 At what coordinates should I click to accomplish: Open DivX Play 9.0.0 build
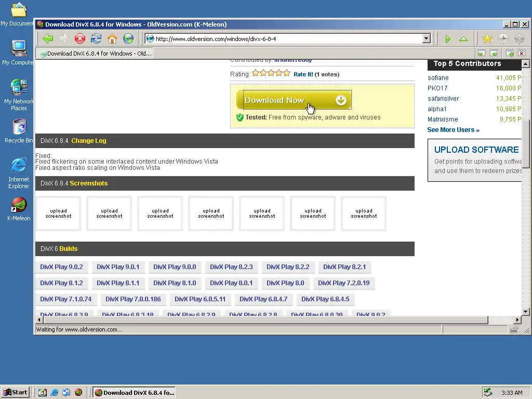pyautogui.click(x=175, y=267)
